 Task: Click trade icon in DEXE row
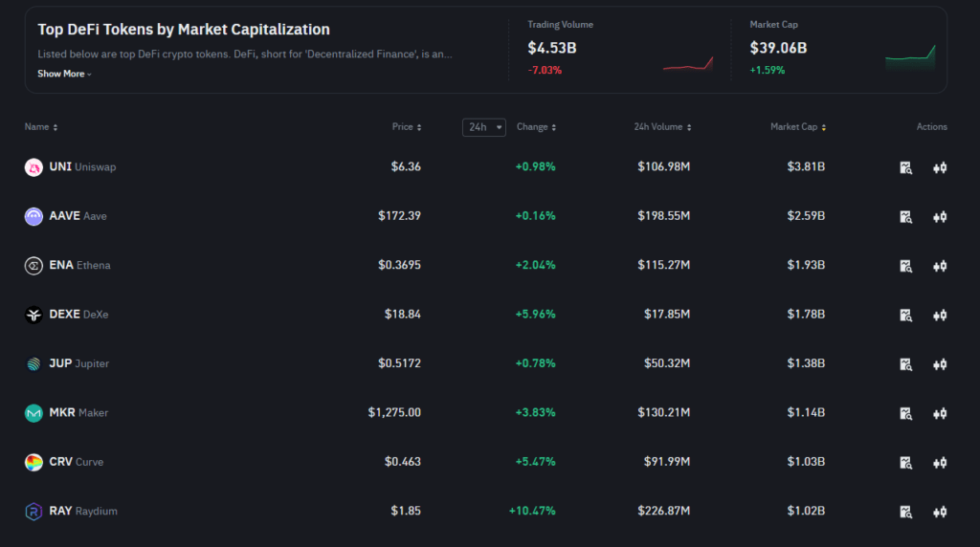(x=940, y=316)
